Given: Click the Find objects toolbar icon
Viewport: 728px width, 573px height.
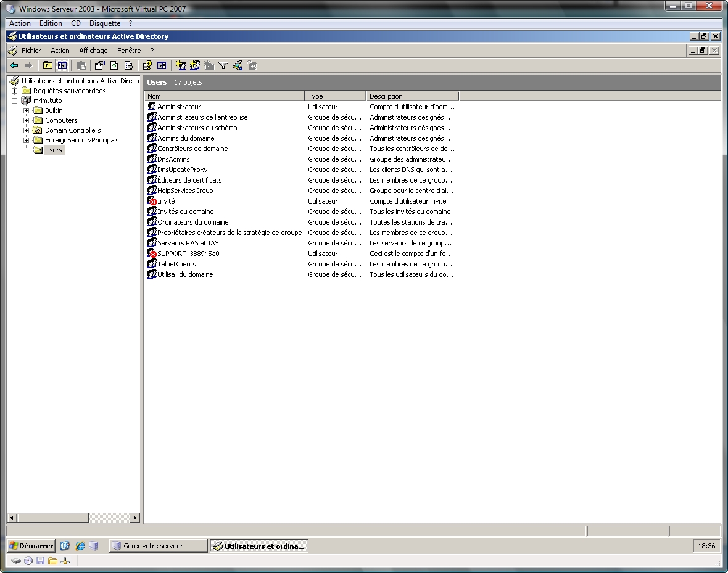Looking at the screenshot, I should coord(238,65).
